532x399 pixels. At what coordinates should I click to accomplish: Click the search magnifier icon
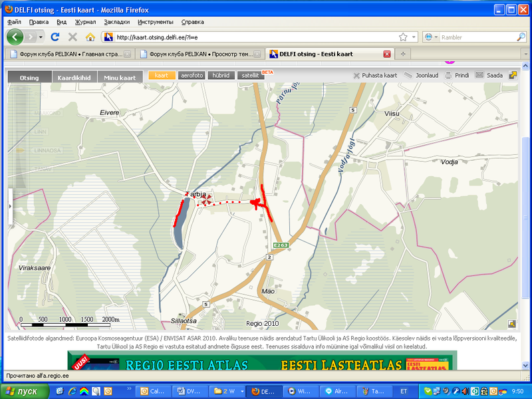point(521,37)
